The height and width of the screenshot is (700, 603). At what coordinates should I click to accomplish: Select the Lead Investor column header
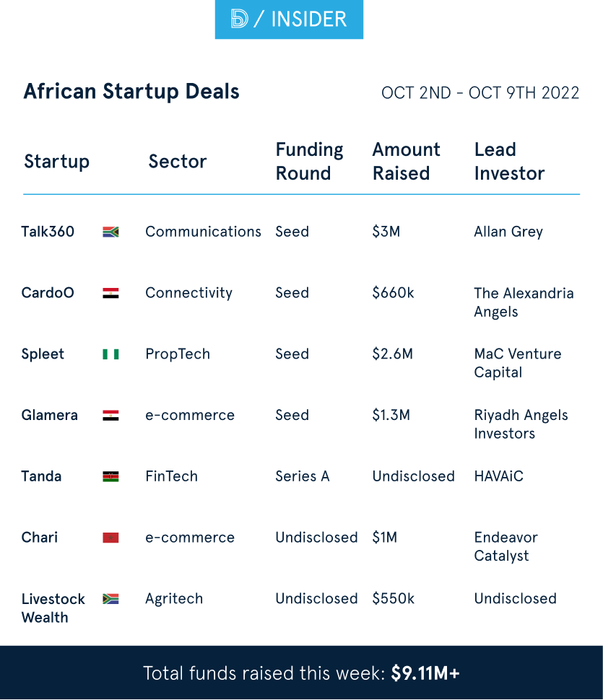click(x=509, y=162)
